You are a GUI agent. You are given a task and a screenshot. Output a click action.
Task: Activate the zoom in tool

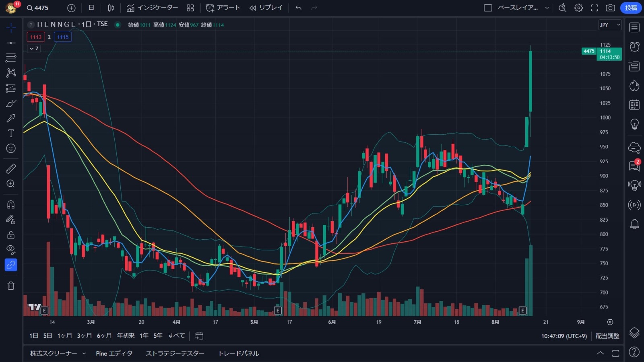pos(11,184)
